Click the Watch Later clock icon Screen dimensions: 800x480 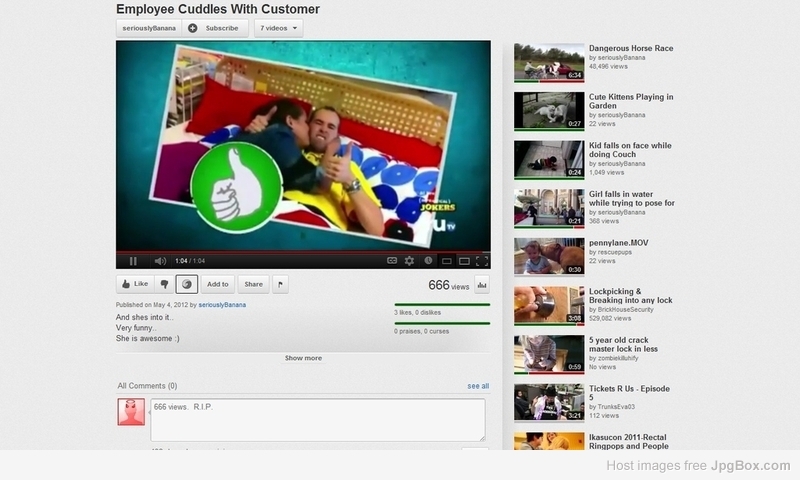(428, 261)
